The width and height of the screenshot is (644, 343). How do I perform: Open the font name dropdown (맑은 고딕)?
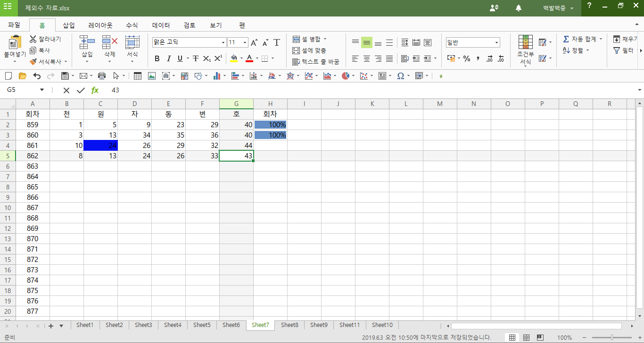[223, 42]
